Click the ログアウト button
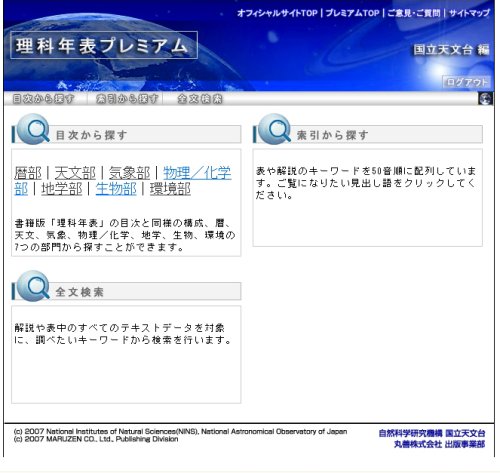 [467, 82]
